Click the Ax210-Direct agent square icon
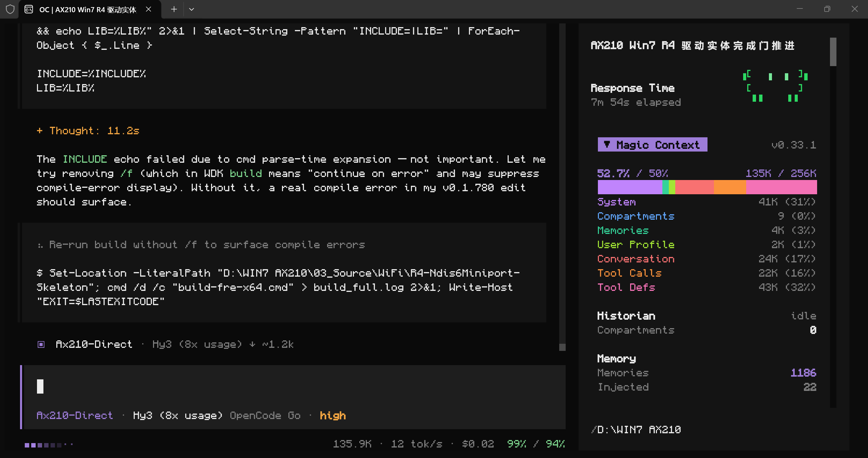Screen dimensions: 868x458 click(x=41, y=344)
